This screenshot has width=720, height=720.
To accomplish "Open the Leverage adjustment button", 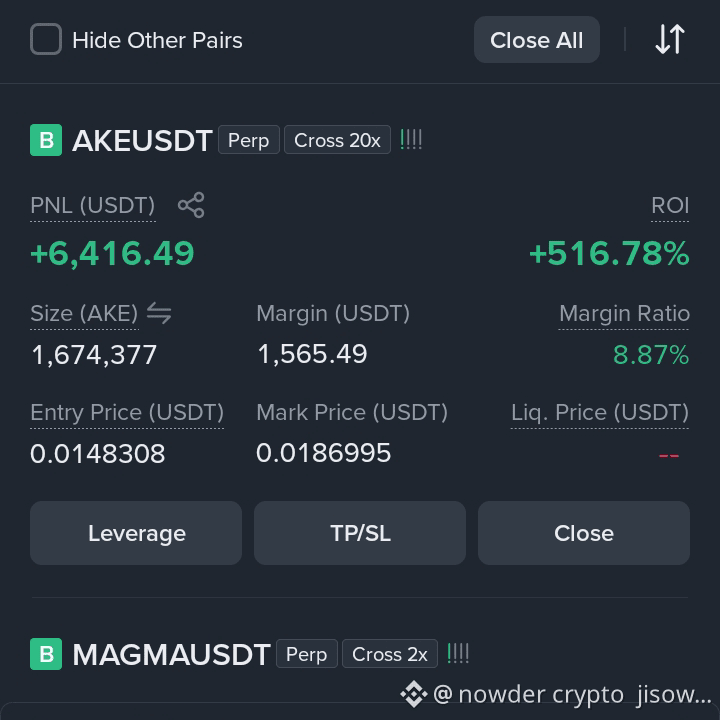I will click(136, 533).
